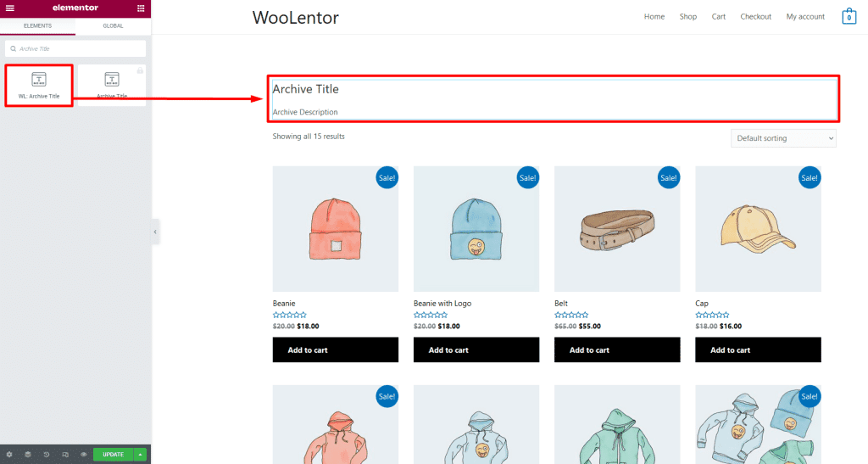Switch to the Elements tab
The width and height of the screenshot is (868, 464).
pos(37,26)
